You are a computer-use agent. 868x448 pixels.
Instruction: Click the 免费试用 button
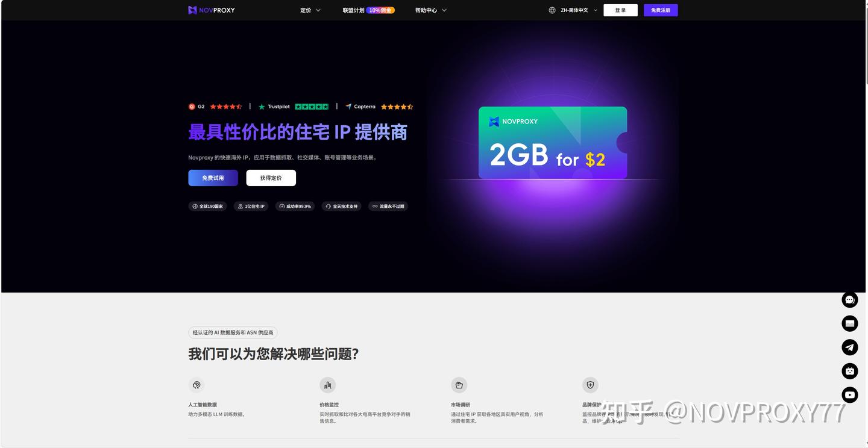pyautogui.click(x=212, y=178)
